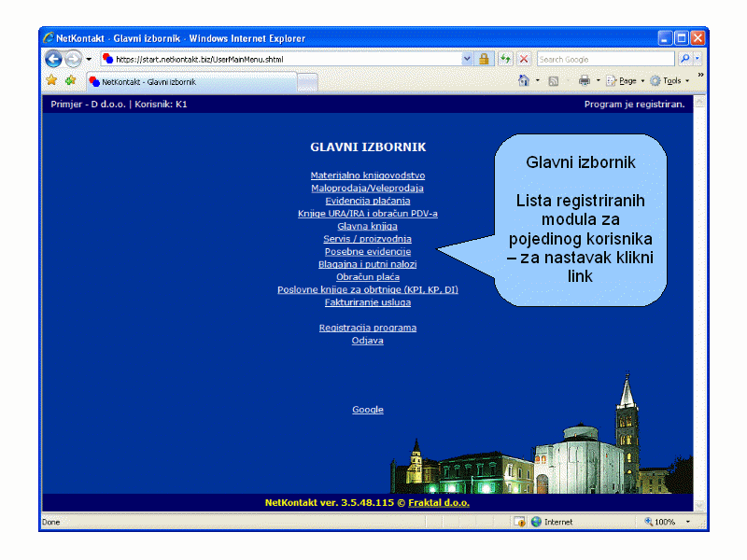Click the Search Google input box
Viewport: 747px width, 560px height.
(x=605, y=60)
